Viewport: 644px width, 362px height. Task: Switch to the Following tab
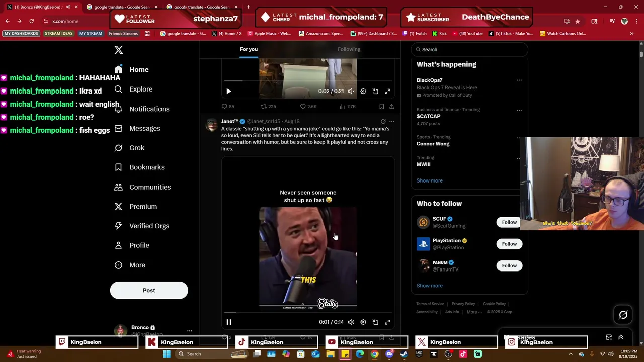click(349, 49)
